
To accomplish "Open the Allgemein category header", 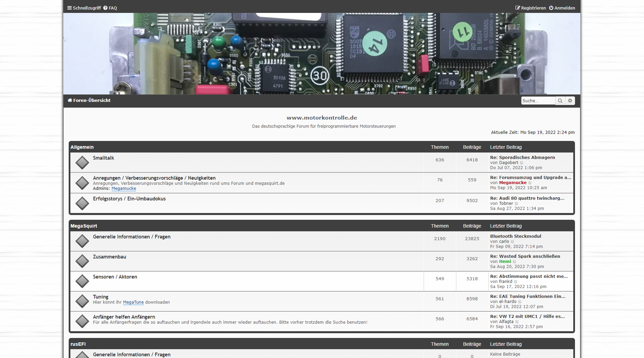I will (82, 147).
